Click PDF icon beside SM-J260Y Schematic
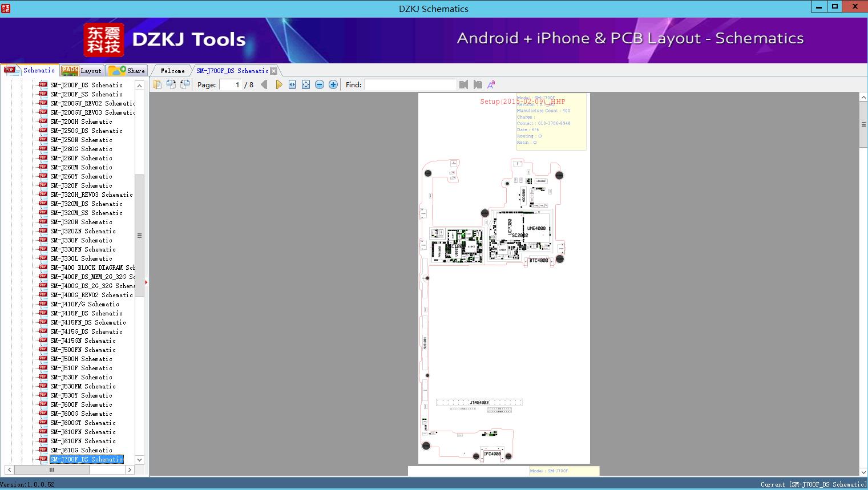868x490 pixels. pos(43,176)
